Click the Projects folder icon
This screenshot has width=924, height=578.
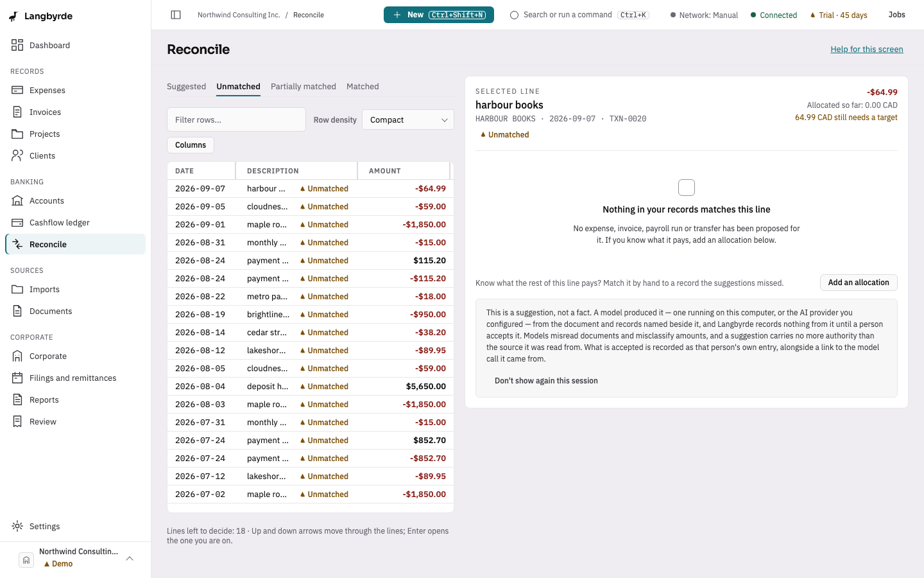click(x=17, y=134)
